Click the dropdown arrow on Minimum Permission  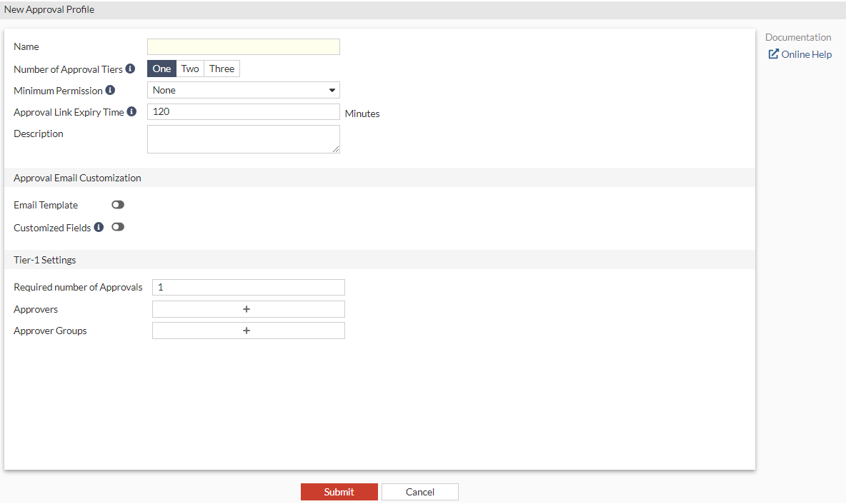click(332, 90)
